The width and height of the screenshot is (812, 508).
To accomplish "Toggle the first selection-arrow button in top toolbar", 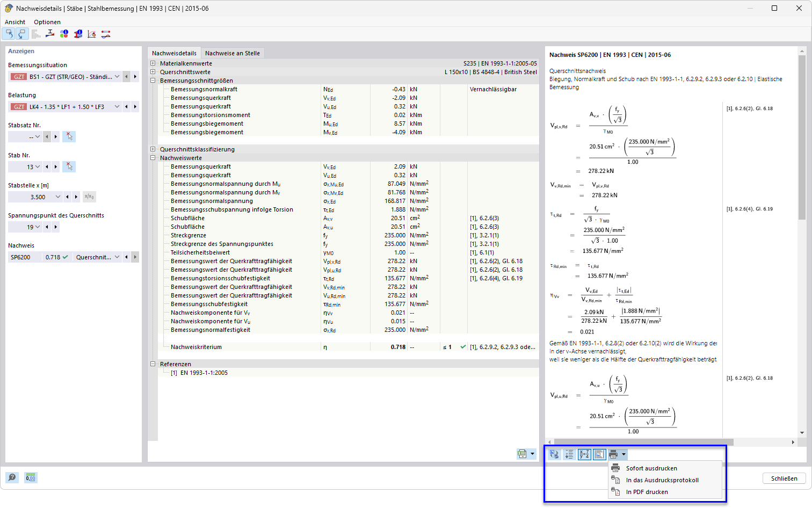I will coord(9,34).
